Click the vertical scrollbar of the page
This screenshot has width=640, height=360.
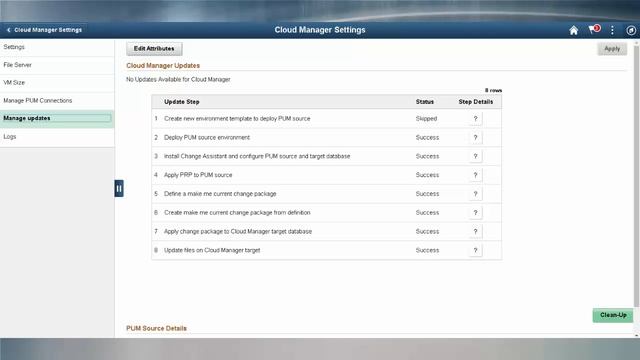point(636,176)
